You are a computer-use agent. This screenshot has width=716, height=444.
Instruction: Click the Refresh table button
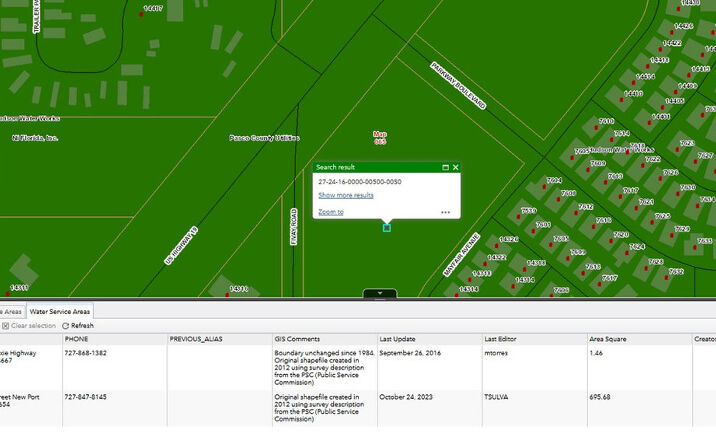click(x=78, y=326)
